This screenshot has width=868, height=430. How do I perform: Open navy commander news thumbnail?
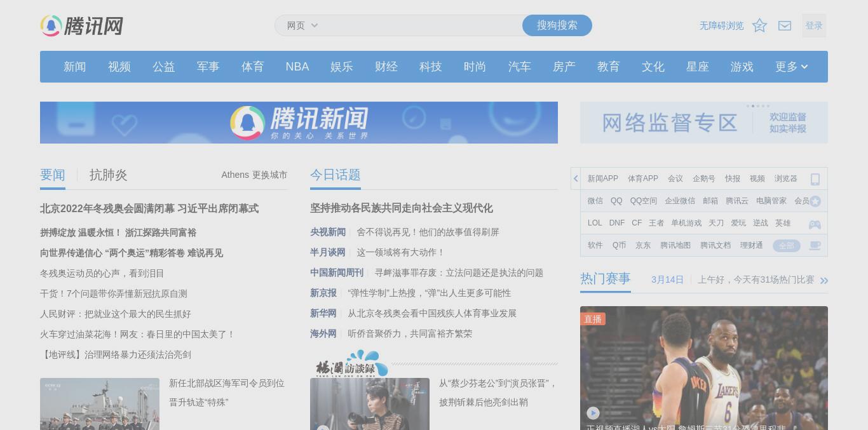(x=100, y=404)
